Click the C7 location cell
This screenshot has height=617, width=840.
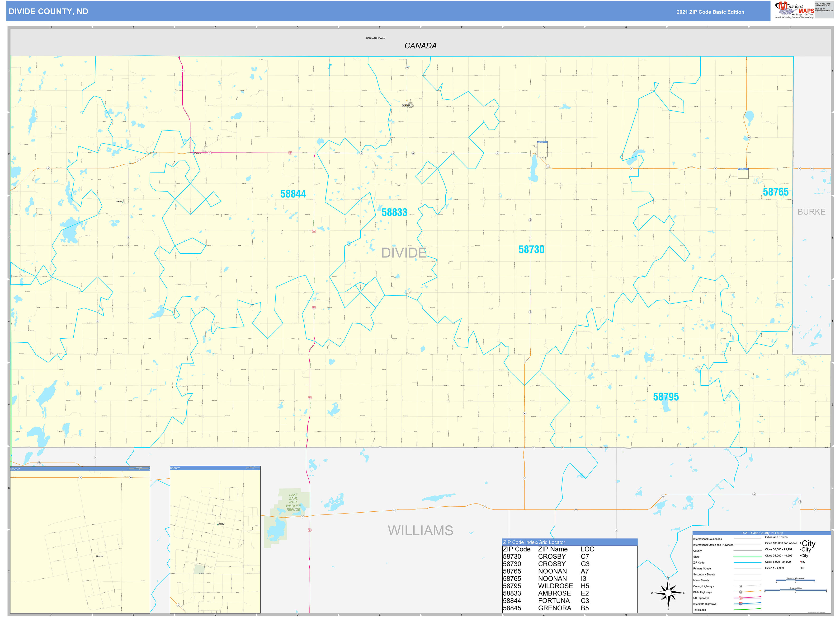[585, 556]
